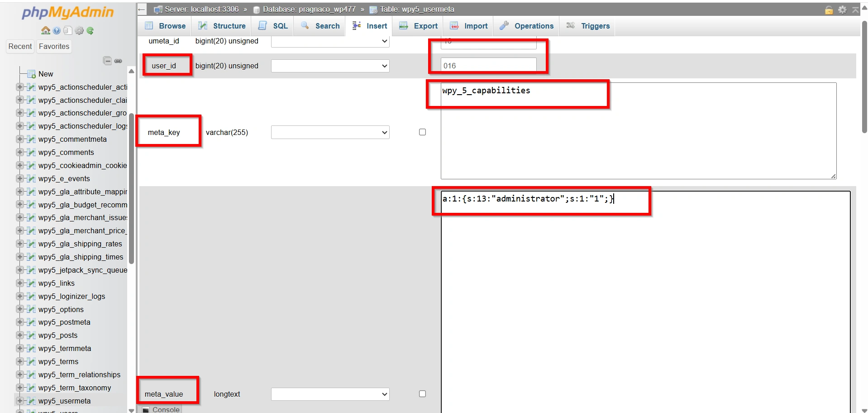
Task: Tick the meta_key NULL checkbox
Action: 422,132
